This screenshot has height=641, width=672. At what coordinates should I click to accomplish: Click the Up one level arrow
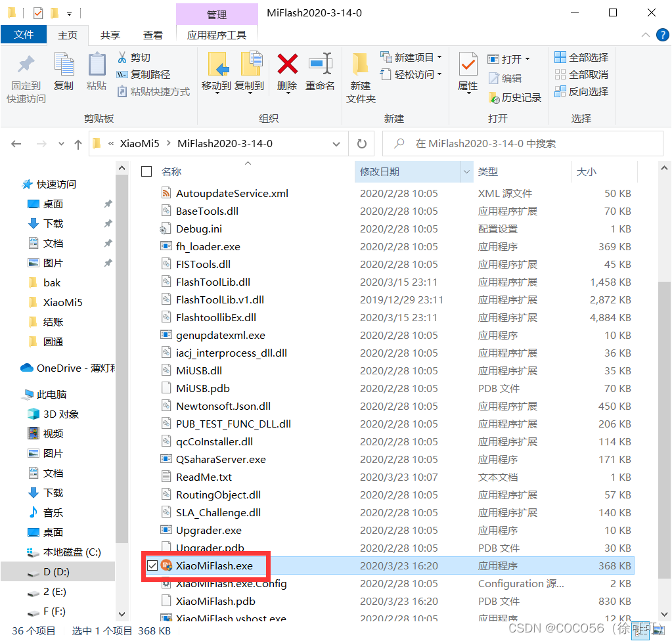[x=78, y=144]
